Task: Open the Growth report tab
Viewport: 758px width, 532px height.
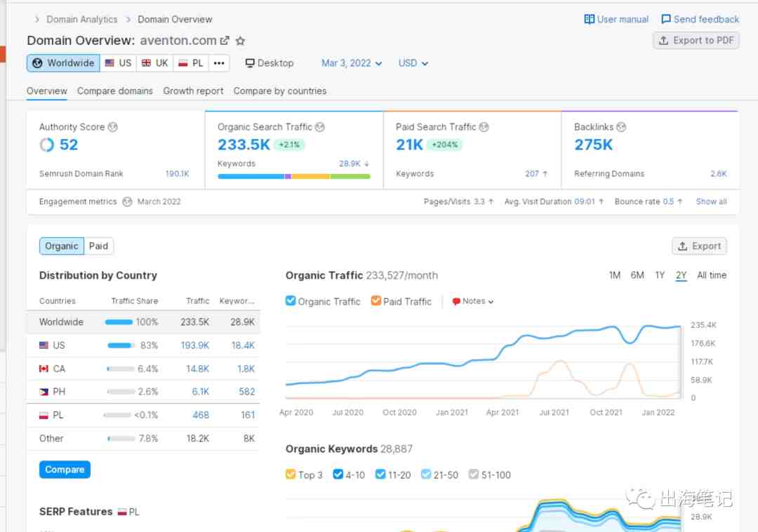Action: click(194, 91)
